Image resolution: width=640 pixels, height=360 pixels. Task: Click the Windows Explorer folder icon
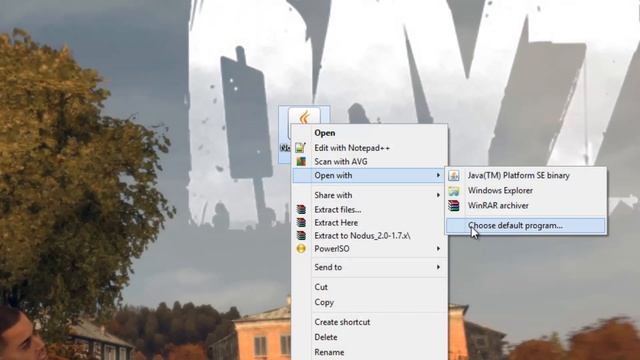pos(454,191)
